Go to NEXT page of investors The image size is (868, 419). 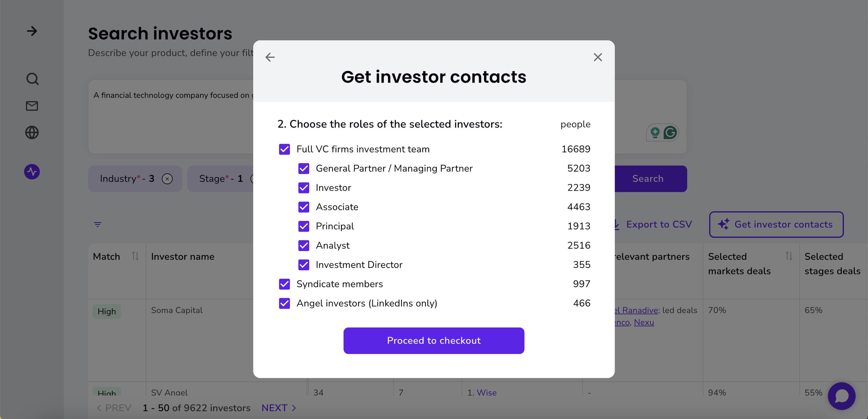click(279, 408)
